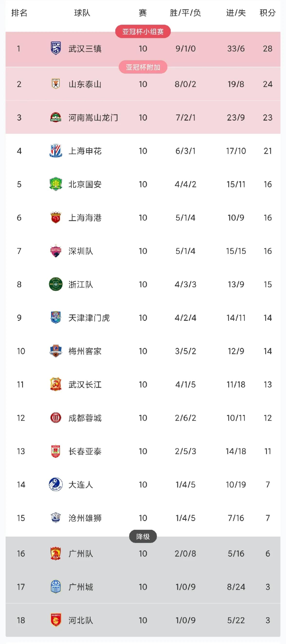Image resolution: width=286 pixels, height=644 pixels.
Task: Click the 深圳队 team logo
Action: tap(55, 251)
